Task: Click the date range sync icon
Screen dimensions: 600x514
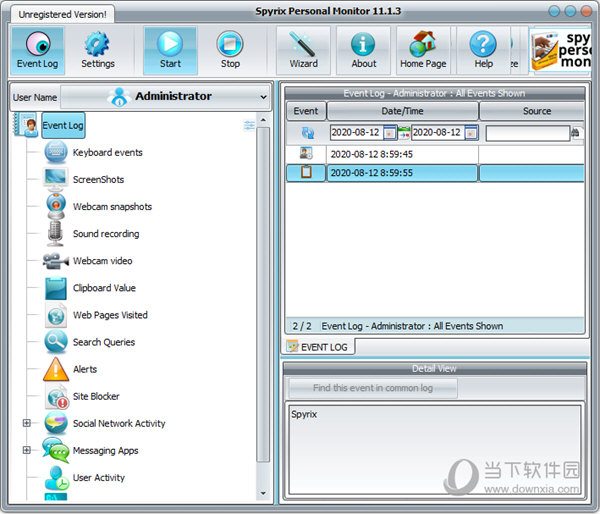Action: pos(404,133)
